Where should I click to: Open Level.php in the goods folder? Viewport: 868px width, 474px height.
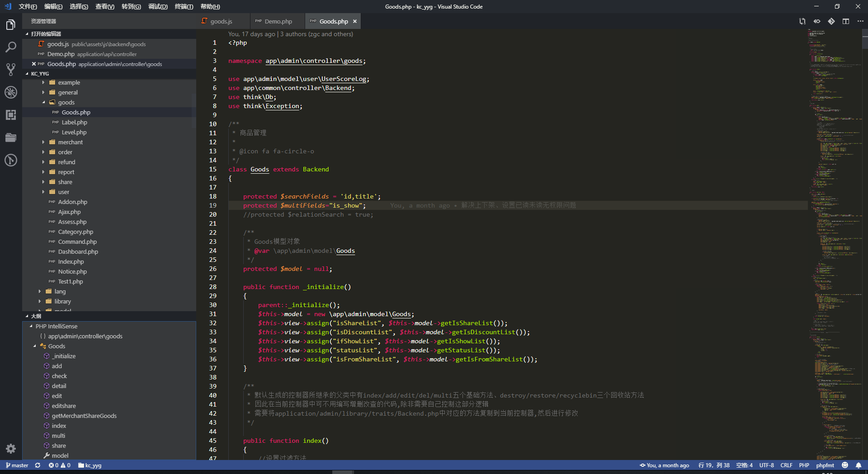[74, 132]
